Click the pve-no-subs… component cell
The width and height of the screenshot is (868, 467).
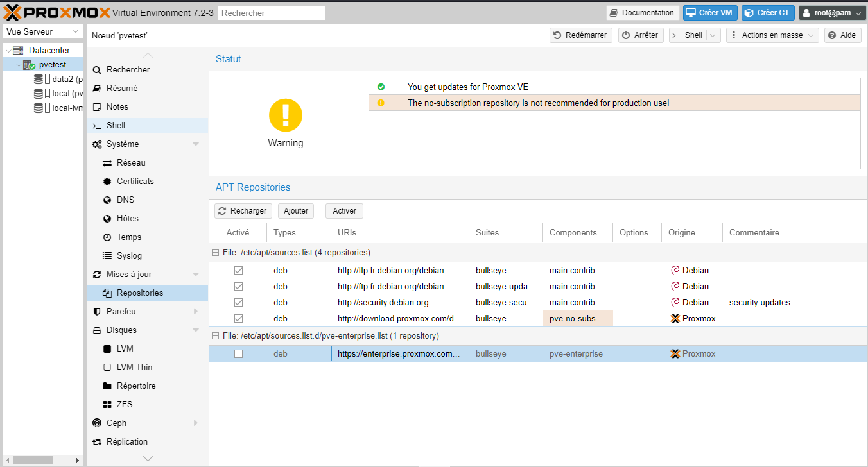pos(578,318)
